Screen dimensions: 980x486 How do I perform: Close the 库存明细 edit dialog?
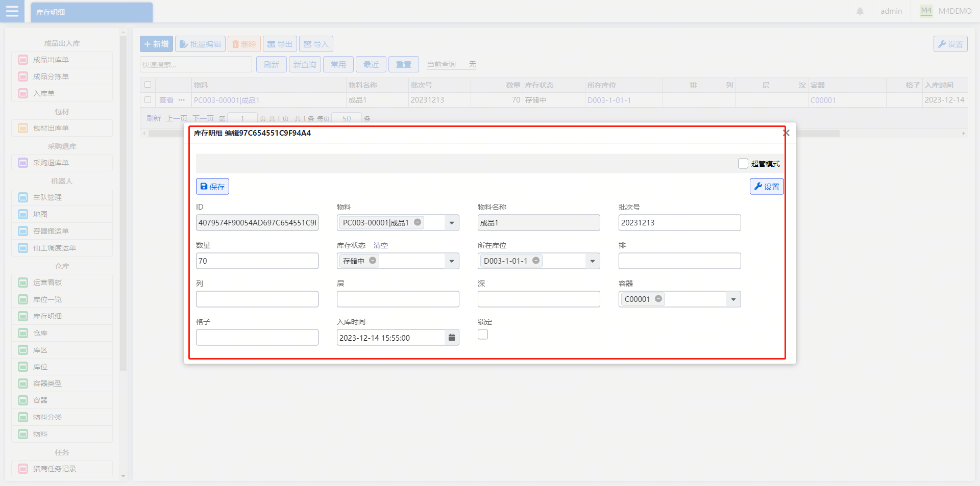coord(786,133)
